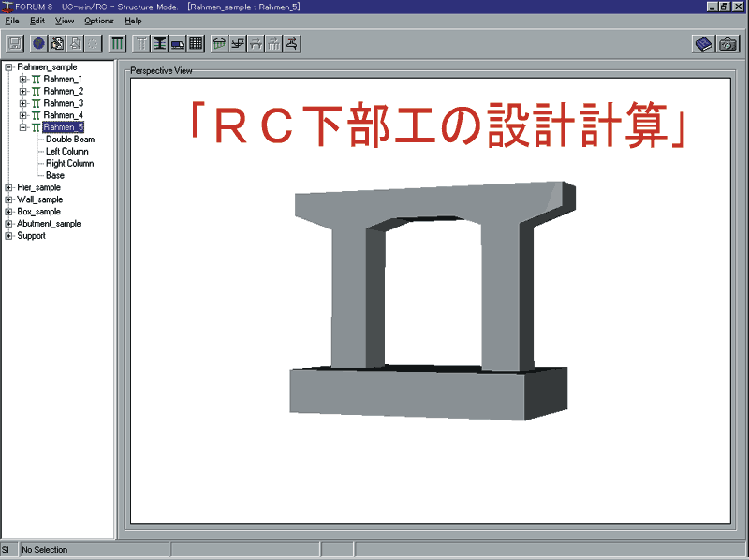Screen dimensions: 749x560
Task: Click the SI units status bar cell
Action: (8, 550)
